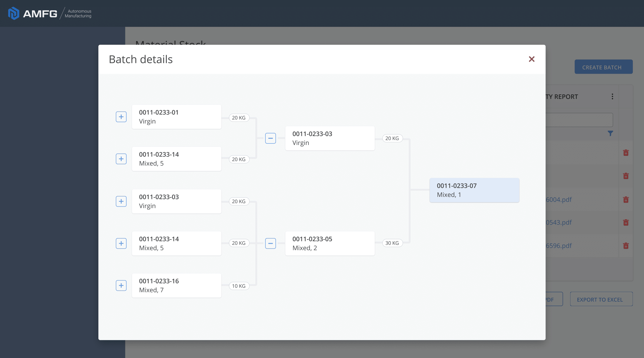
Task: Expand the 0011-0233-16 Mixed, 7 node
Action: pyautogui.click(x=121, y=285)
